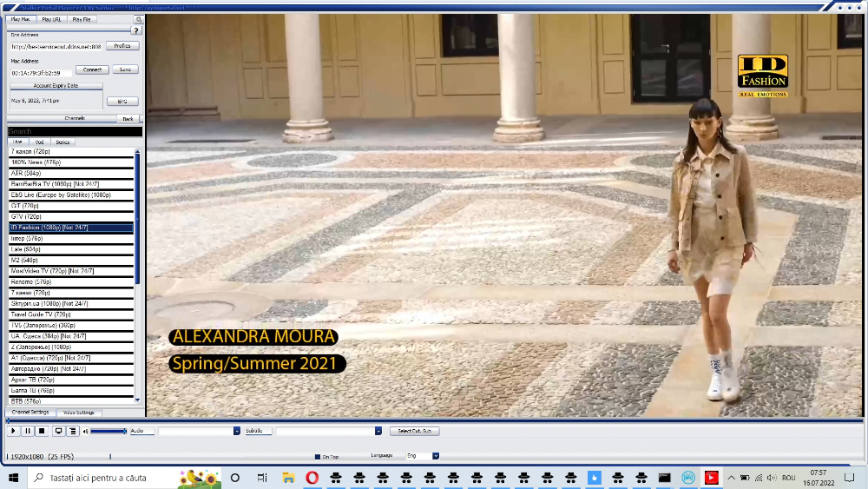Select channel Travel Guide TV (720p)
The height and width of the screenshot is (489, 868).
click(x=71, y=314)
